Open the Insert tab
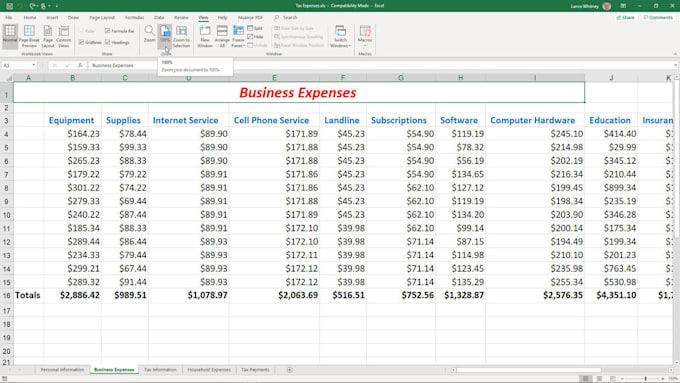The width and height of the screenshot is (680, 383). point(52,17)
